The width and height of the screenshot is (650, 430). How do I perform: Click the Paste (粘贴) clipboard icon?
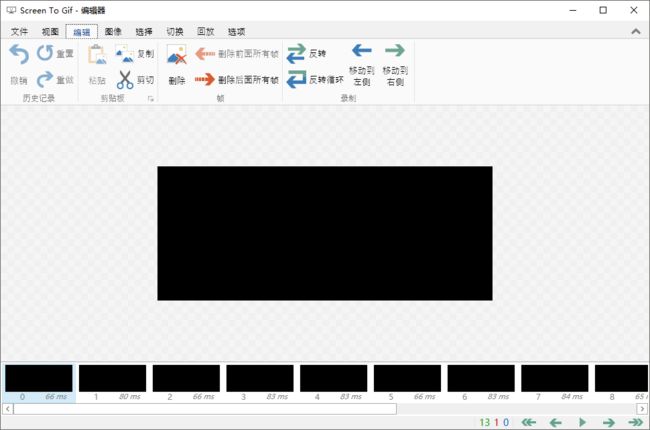[97, 54]
